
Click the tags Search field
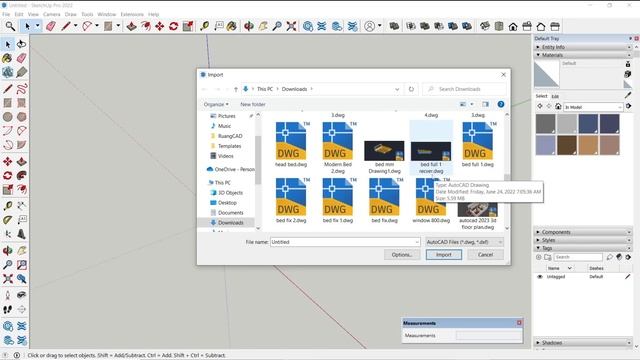578,257
